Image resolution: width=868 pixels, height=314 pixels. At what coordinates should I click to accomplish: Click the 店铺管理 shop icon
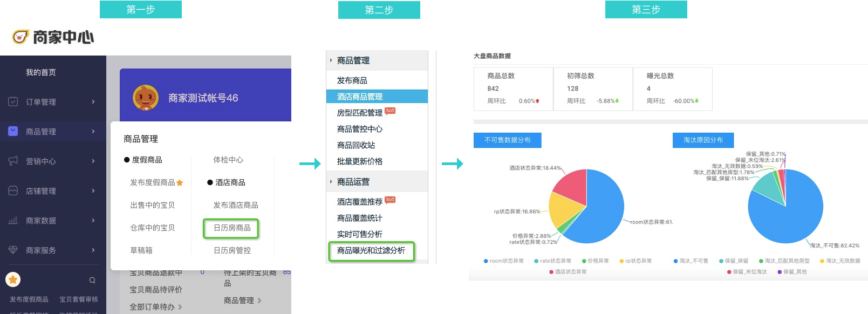[13, 190]
